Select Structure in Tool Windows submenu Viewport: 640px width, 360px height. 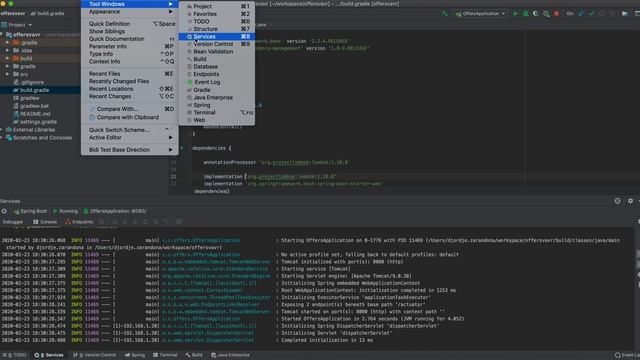(217, 29)
